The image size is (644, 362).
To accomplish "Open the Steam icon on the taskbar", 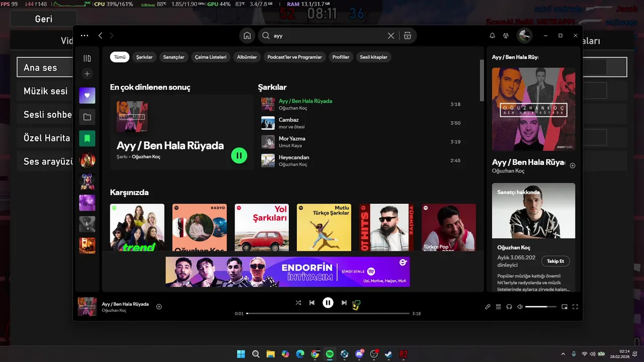I will click(x=389, y=354).
